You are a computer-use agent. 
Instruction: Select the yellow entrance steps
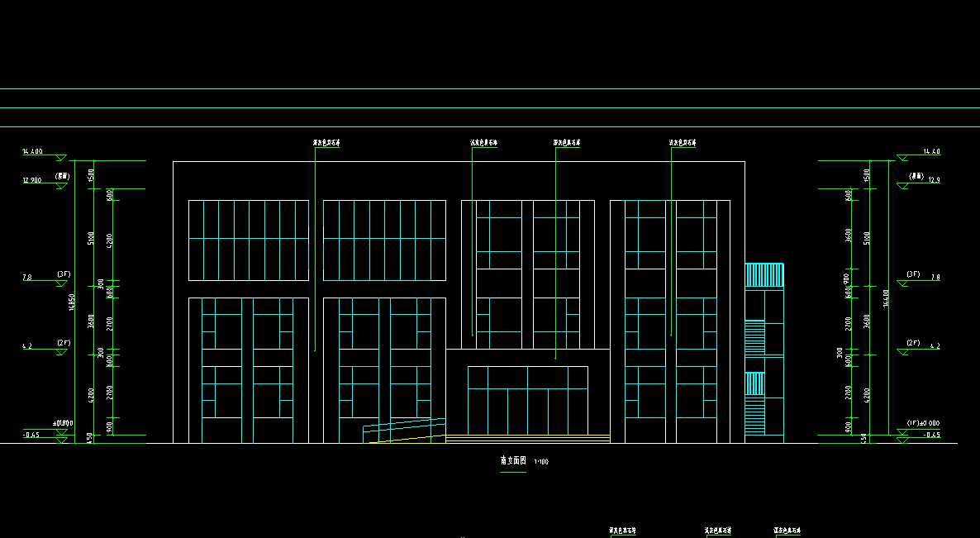coord(527,436)
